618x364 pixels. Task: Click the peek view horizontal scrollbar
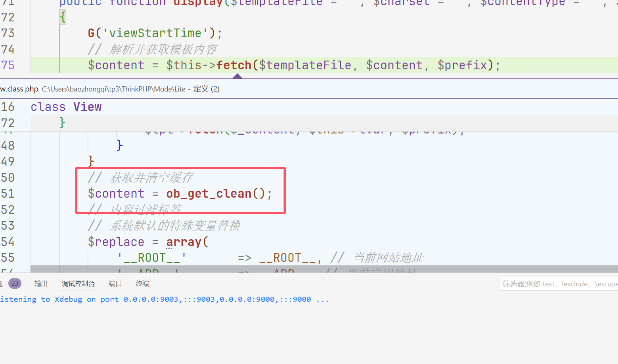click(317, 269)
